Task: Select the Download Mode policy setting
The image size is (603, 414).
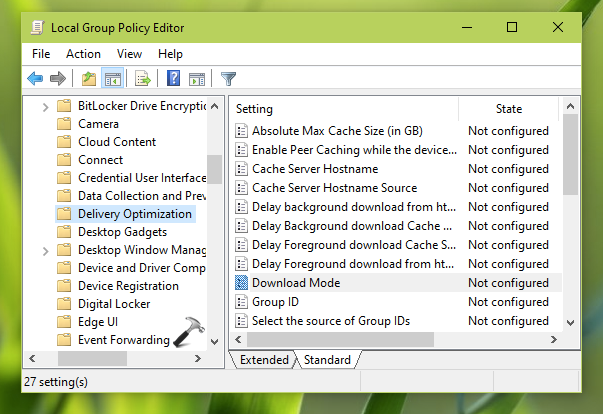Action: pyautogui.click(x=295, y=283)
